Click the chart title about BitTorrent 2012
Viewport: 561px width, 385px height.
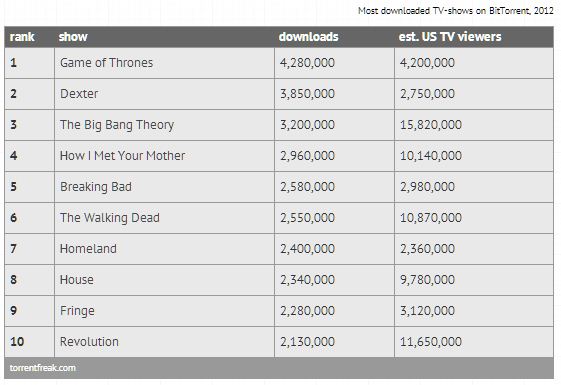456,11
